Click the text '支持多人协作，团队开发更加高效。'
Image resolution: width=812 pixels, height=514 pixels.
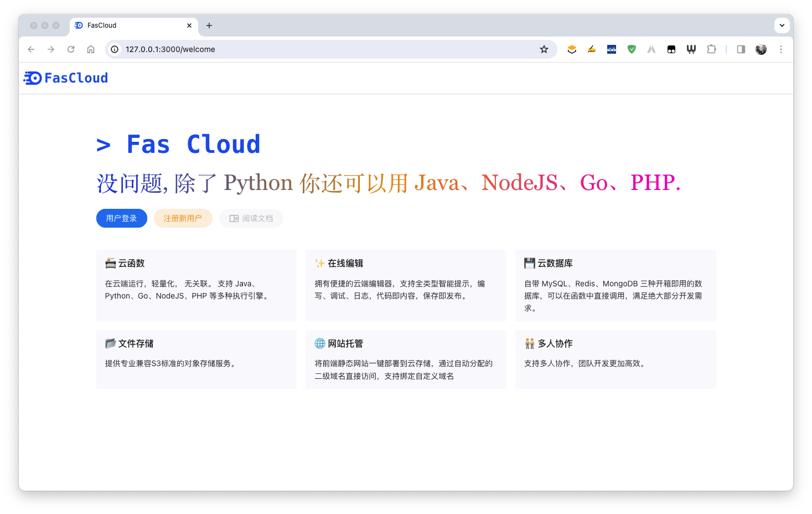[x=586, y=363]
